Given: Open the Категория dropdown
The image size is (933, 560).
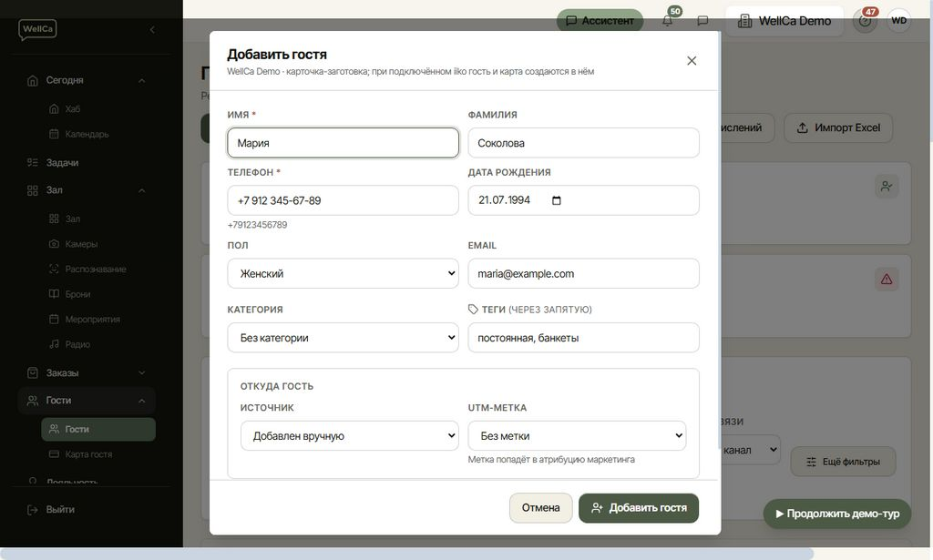Looking at the screenshot, I should pos(343,338).
